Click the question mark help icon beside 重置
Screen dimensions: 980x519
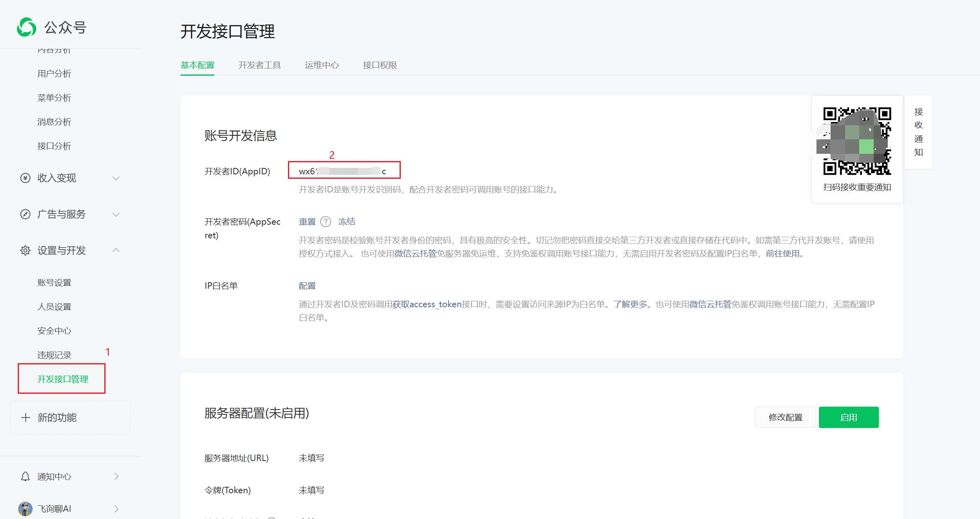tap(325, 221)
